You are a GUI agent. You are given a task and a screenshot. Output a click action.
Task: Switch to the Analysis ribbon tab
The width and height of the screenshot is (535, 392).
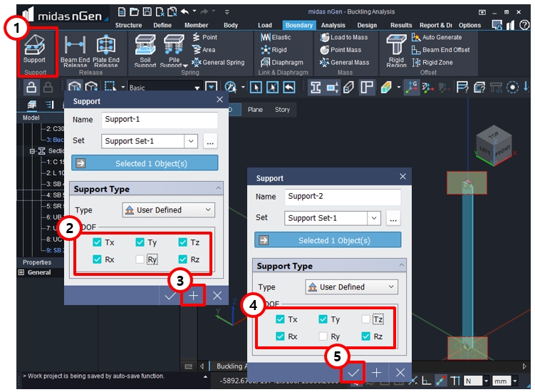coord(333,25)
